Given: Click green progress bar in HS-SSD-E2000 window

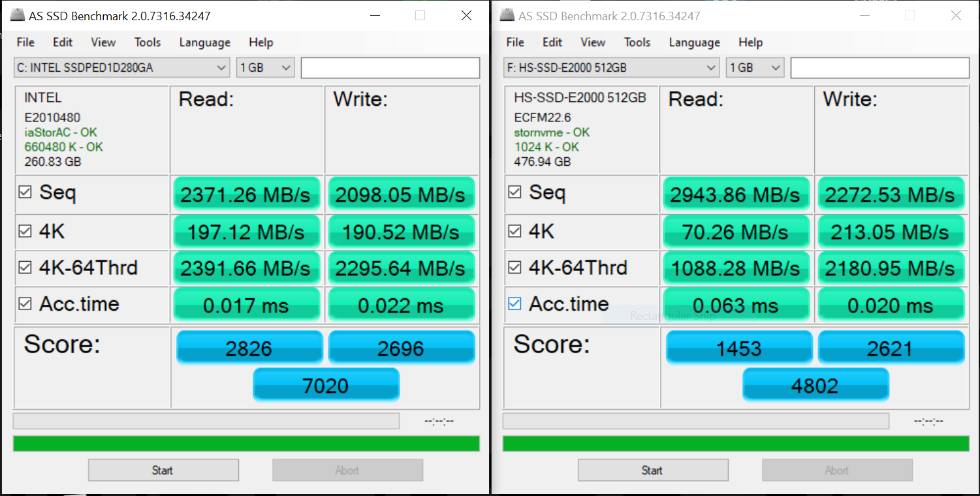Looking at the screenshot, I should [736, 444].
